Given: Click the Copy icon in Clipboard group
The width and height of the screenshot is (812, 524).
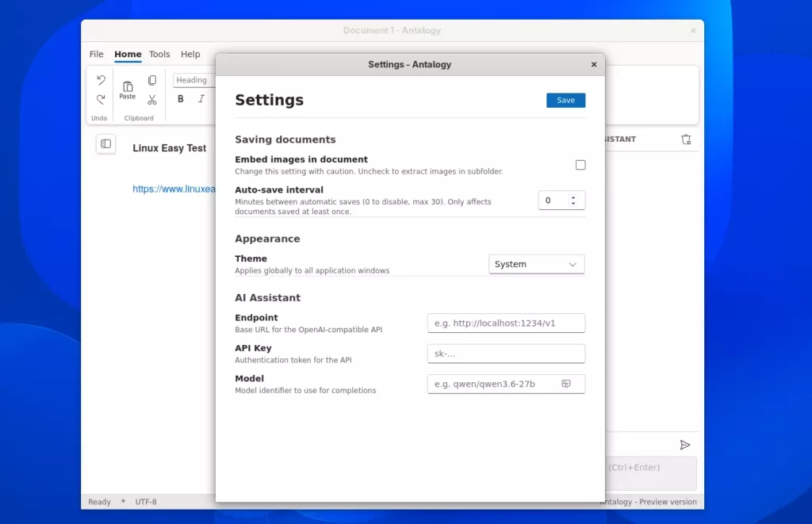Looking at the screenshot, I should [x=152, y=80].
